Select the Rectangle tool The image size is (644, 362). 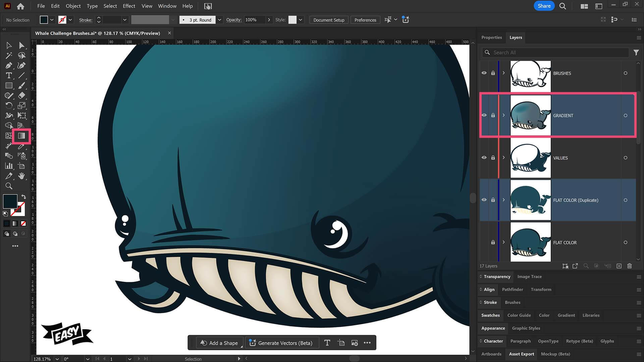point(9,85)
